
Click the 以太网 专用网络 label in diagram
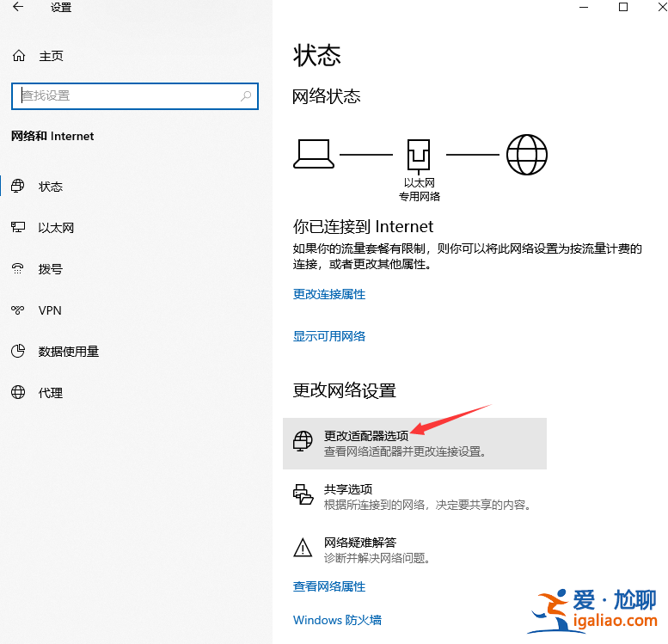click(x=420, y=190)
